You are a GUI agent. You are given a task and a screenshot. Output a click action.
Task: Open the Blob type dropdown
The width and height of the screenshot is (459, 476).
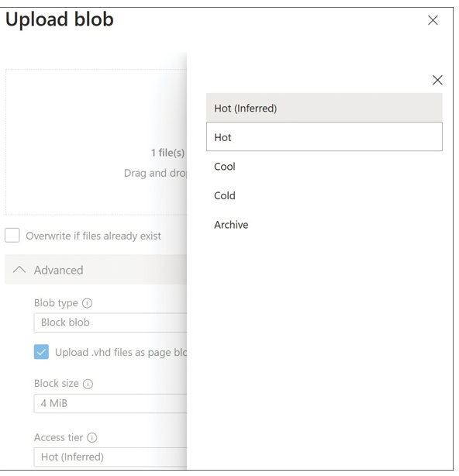(x=111, y=323)
